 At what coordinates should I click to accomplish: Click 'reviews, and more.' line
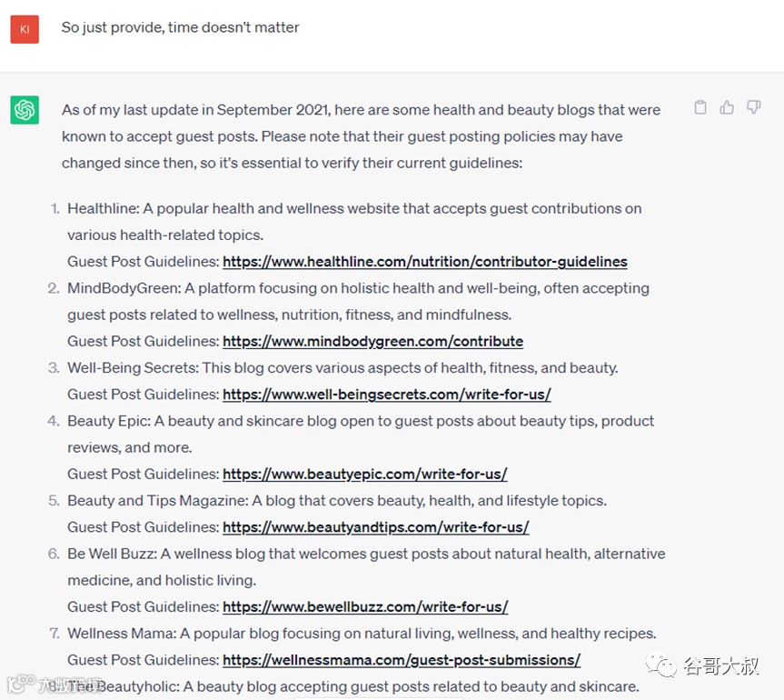click(130, 447)
